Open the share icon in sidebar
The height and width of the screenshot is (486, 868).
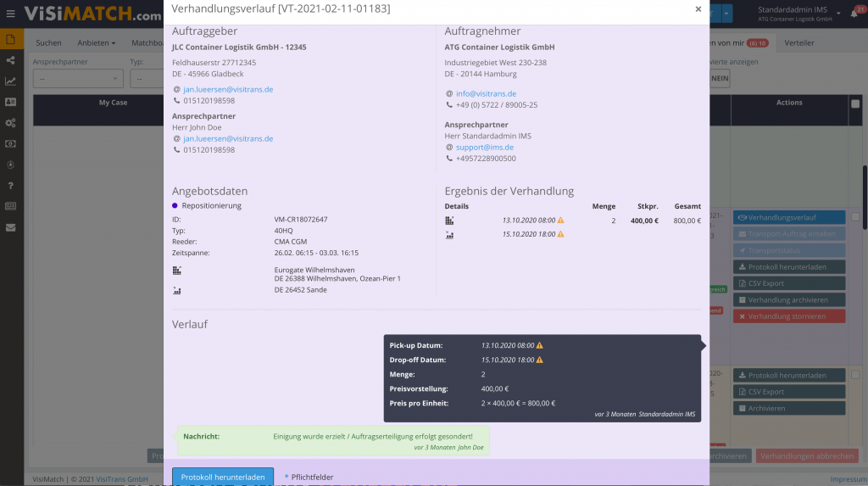[10, 60]
